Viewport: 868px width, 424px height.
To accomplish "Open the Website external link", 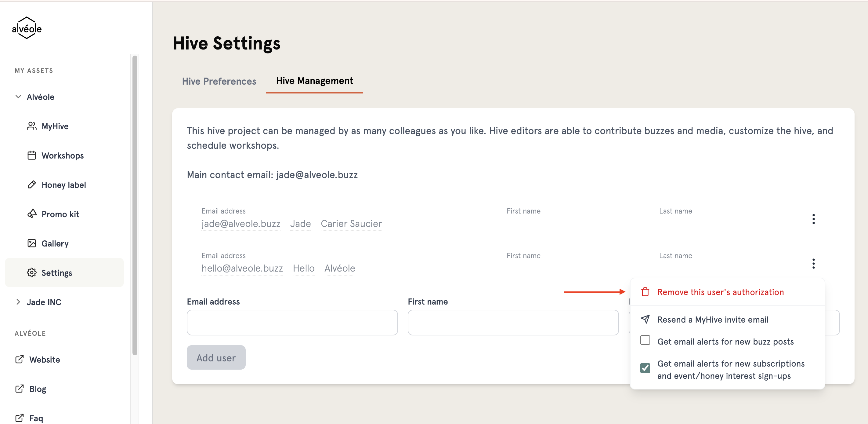I will tap(45, 360).
